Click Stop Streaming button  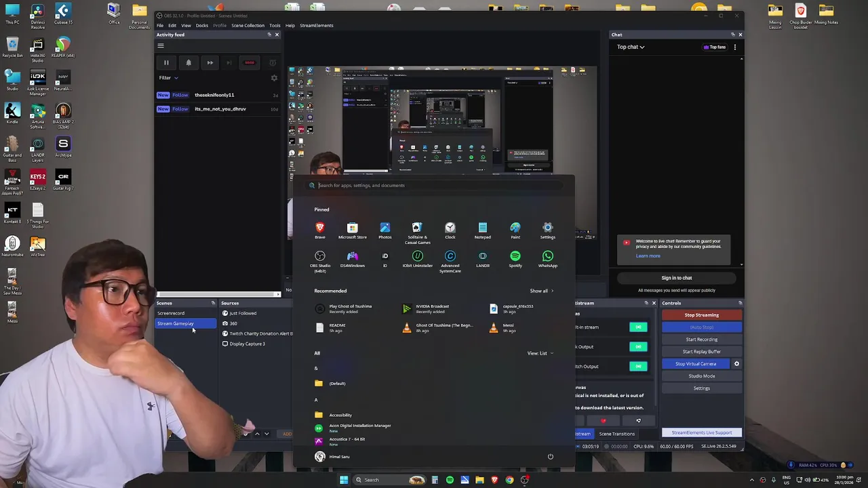click(702, 315)
